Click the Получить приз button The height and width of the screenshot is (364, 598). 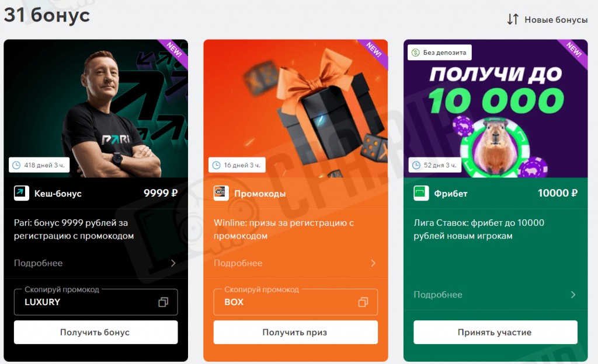(x=295, y=332)
